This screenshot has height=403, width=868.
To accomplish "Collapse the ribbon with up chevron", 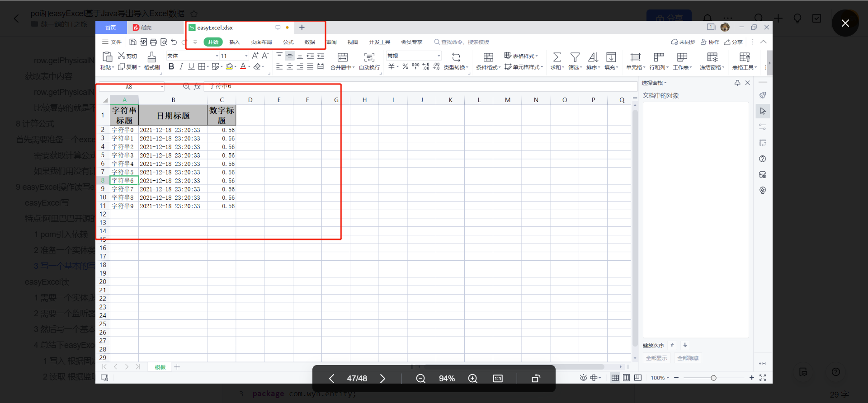I will (x=764, y=42).
